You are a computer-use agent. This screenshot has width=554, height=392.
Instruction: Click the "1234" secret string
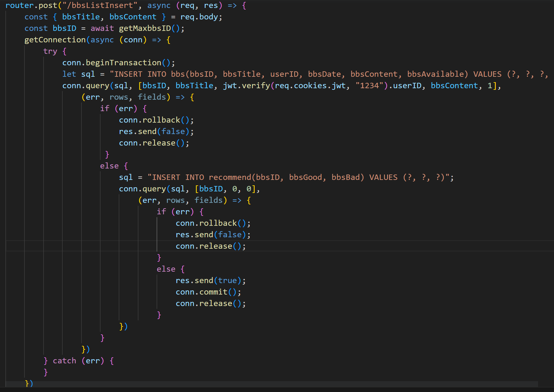point(369,86)
